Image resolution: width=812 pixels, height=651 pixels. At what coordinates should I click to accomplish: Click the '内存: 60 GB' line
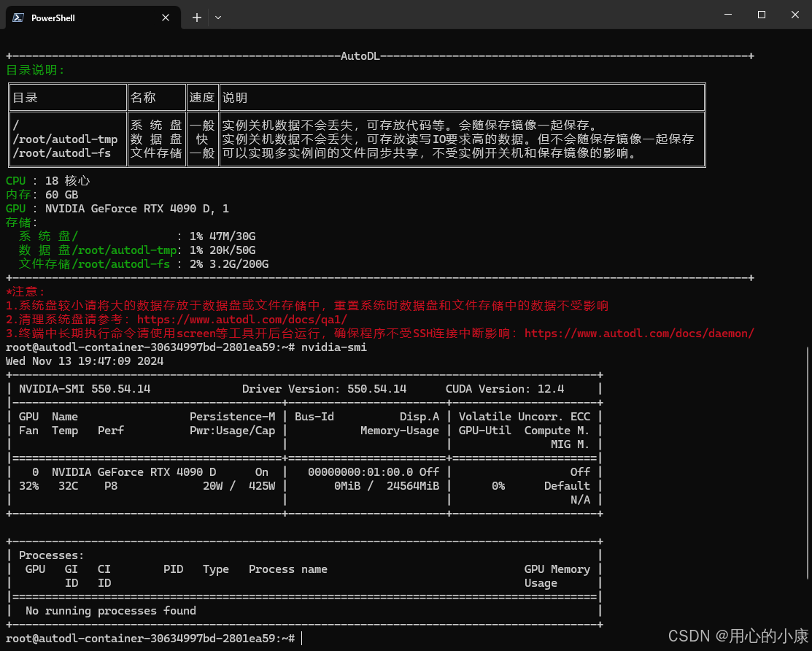42,195
